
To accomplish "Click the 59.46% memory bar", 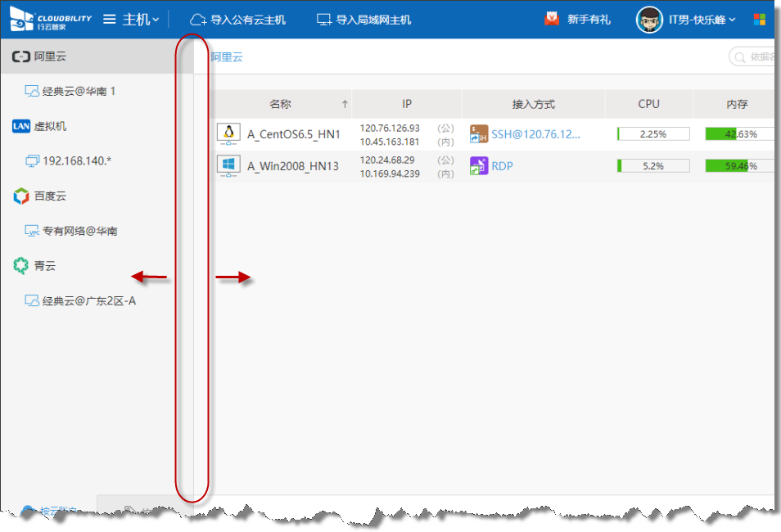I will (x=740, y=166).
